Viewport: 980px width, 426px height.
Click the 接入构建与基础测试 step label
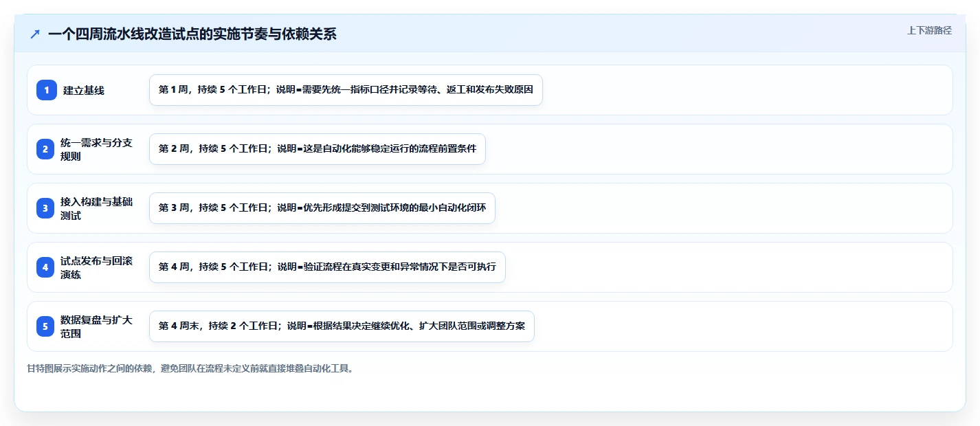tap(96, 208)
